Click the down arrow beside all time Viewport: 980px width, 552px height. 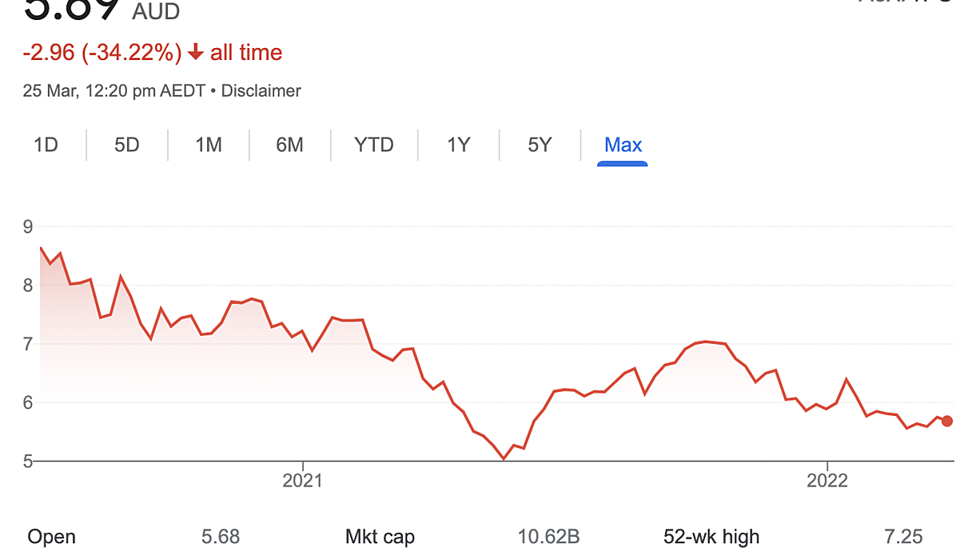point(196,53)
